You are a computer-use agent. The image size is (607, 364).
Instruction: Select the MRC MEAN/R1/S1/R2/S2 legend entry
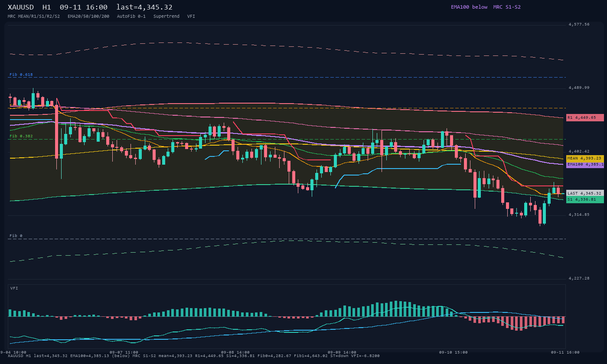(x=34, y=16)
